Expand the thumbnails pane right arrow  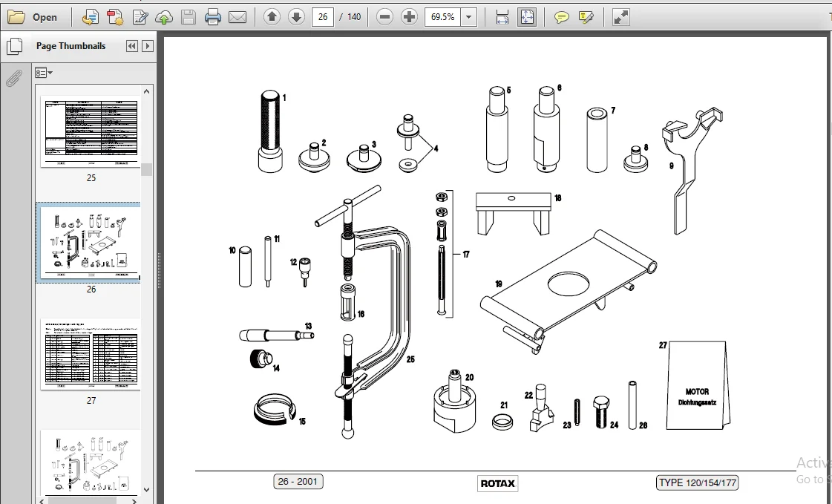tap(148, 46)
